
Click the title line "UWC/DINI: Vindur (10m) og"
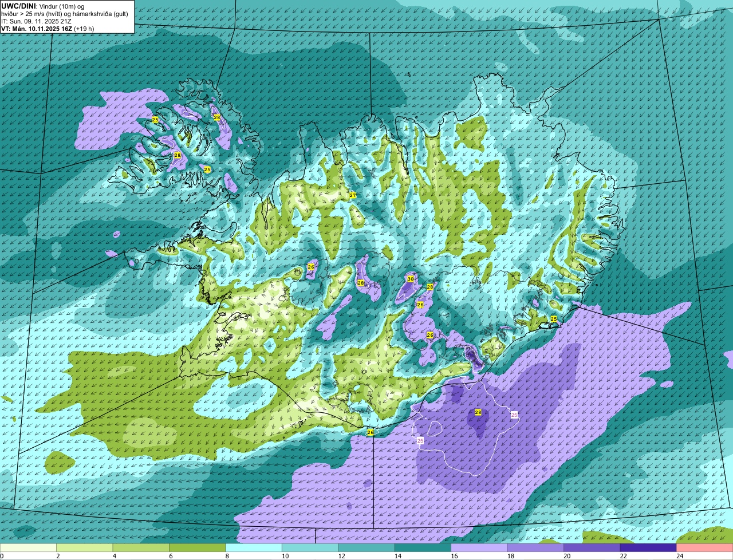tap(42, 6)
